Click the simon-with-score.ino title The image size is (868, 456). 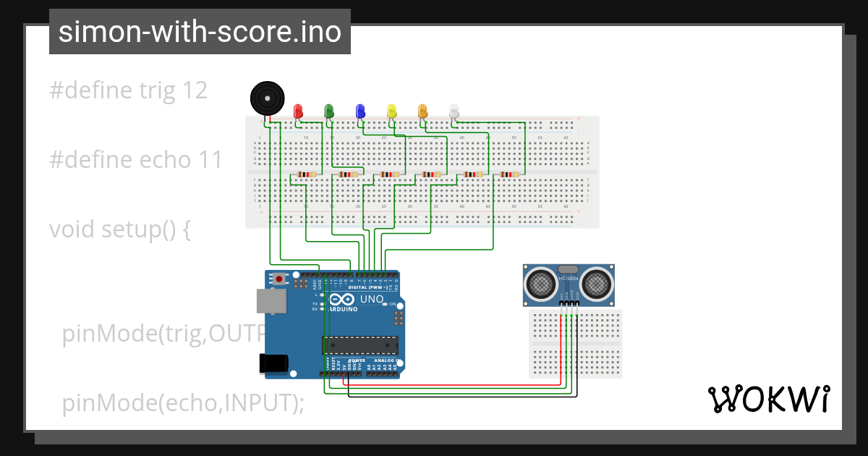pyautogui.click(x=199, y=31)
